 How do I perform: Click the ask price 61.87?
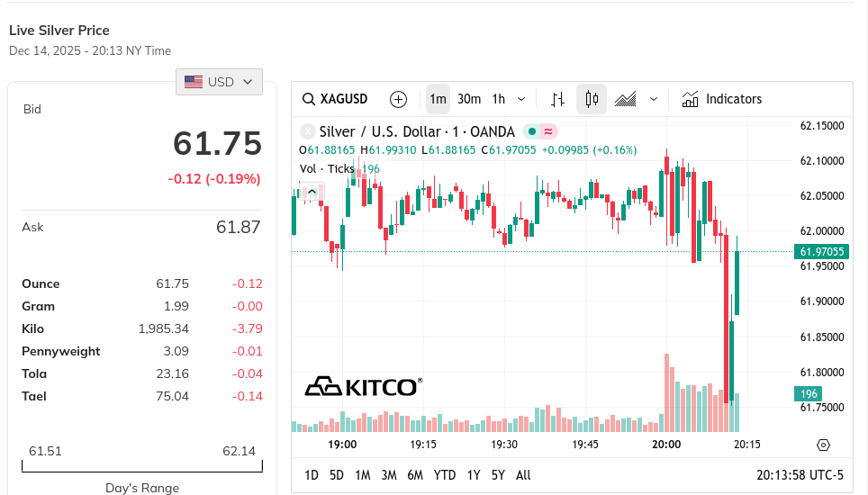(x=238, y=228)
